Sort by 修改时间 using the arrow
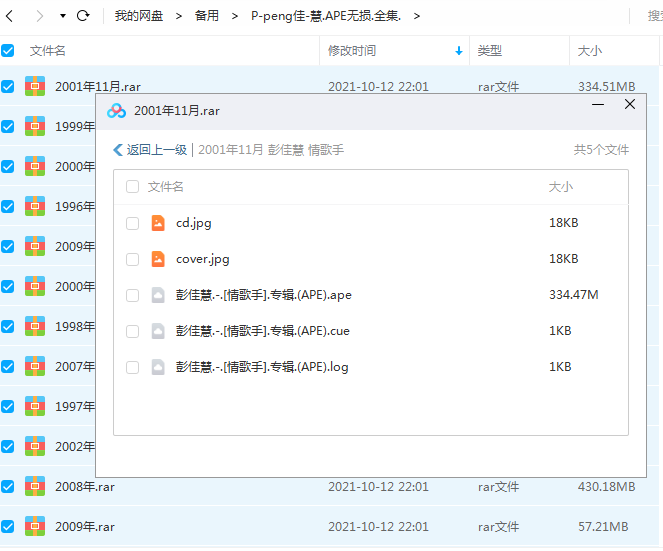Image resolution: width=663 pixels, height=551 pixels. [x=459, y=51]
